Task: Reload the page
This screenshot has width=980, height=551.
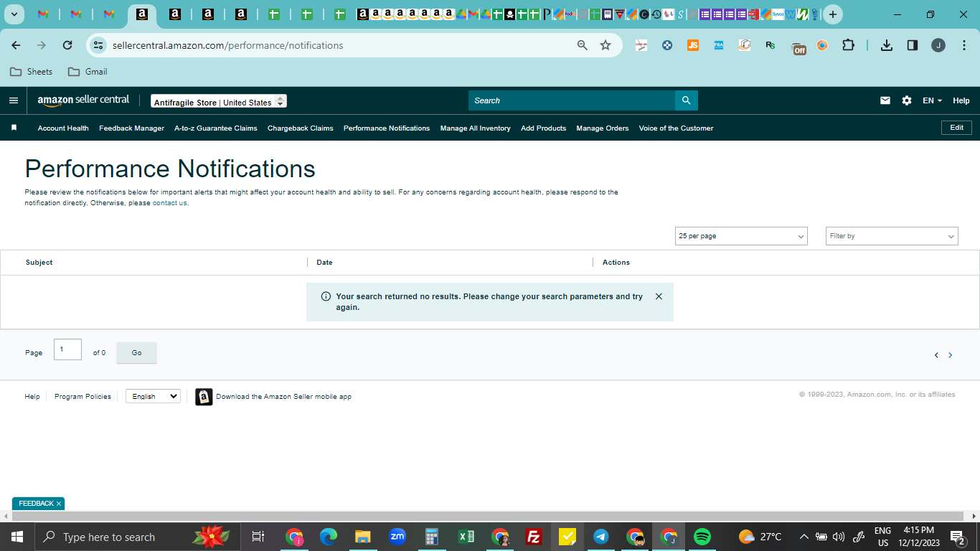Action: click(67, 45)
